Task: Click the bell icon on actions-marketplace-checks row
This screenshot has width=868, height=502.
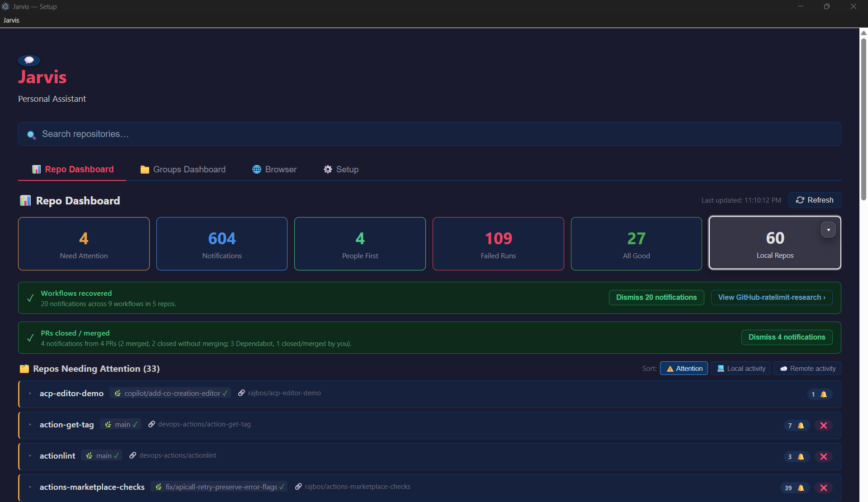Action: click(x=801, y=488)
